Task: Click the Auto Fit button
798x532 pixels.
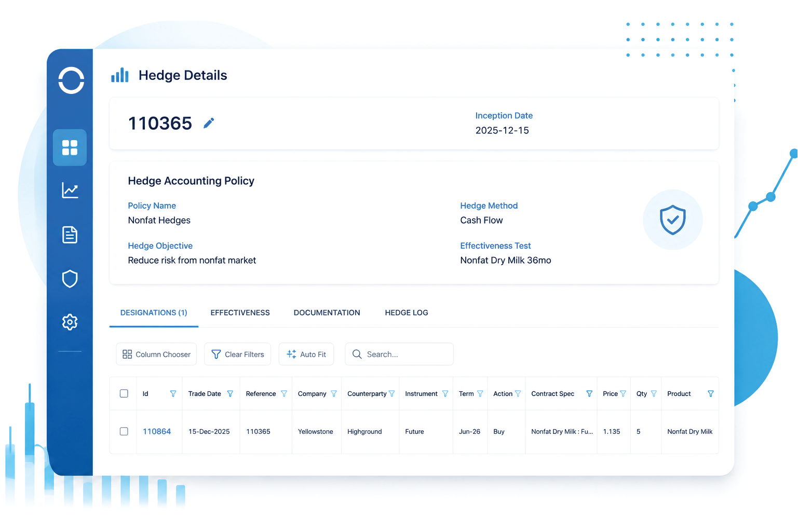Action: 306,354
